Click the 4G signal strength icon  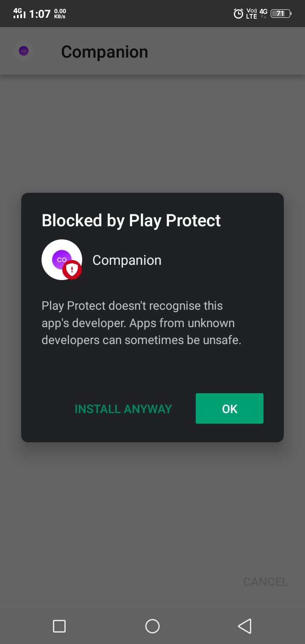point(19,12)
